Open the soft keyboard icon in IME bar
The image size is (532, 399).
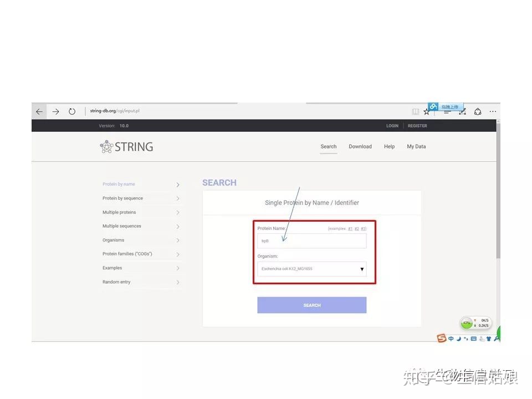click(474, 339)
